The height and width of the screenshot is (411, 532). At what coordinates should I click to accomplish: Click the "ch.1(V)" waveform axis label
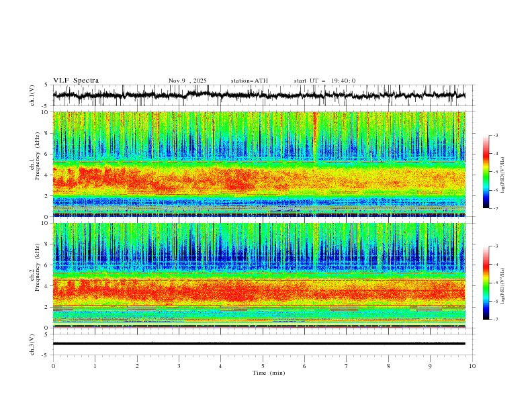click(32, 95)
